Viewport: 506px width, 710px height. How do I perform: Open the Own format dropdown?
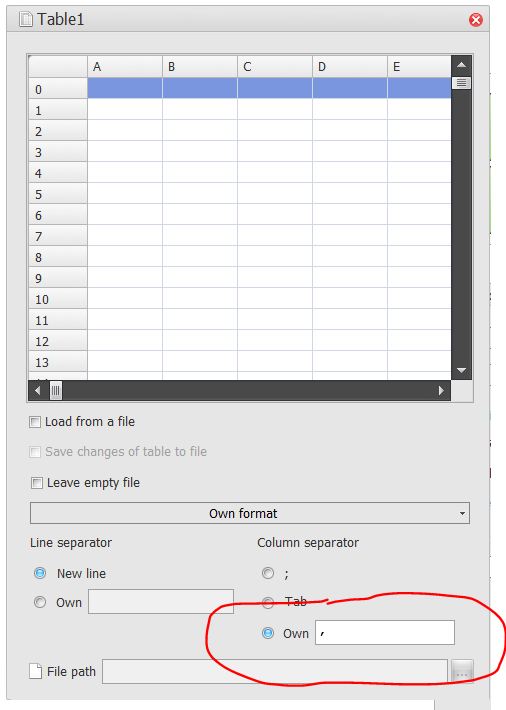[250, 513]
